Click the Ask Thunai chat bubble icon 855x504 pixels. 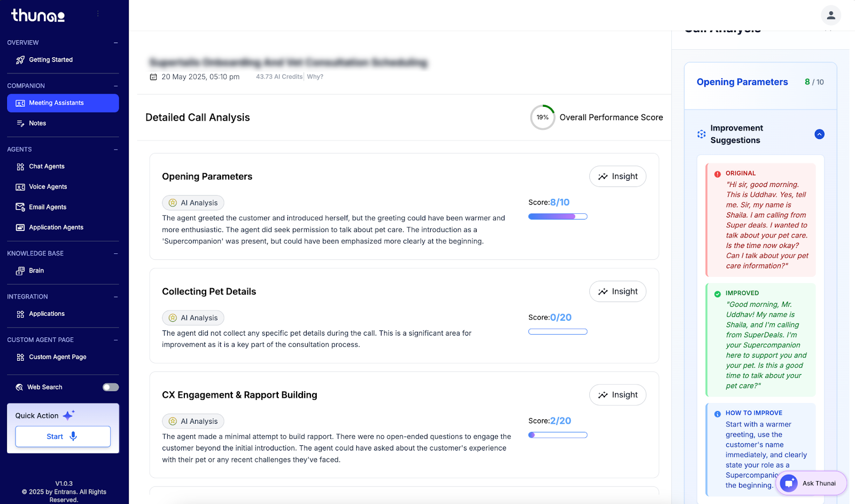coord(789,483)
